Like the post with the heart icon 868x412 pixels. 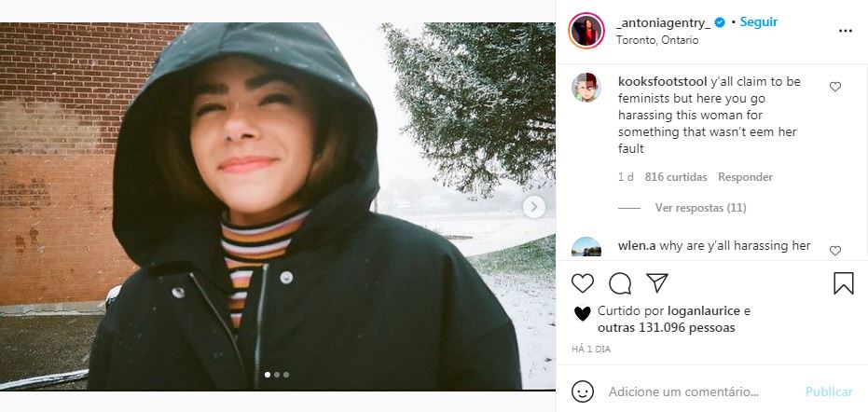click(x=583, y=283)
